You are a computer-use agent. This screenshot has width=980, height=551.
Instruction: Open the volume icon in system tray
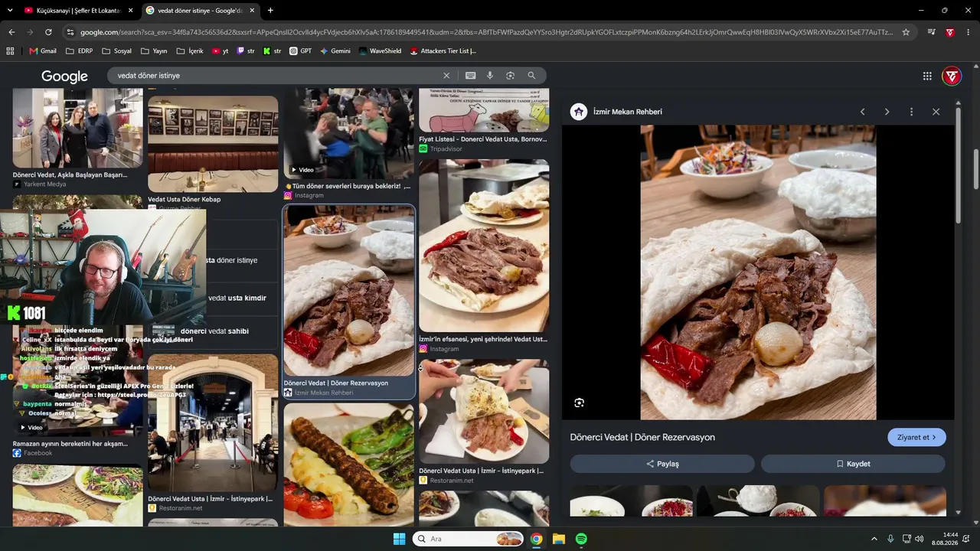click(920, 539)
